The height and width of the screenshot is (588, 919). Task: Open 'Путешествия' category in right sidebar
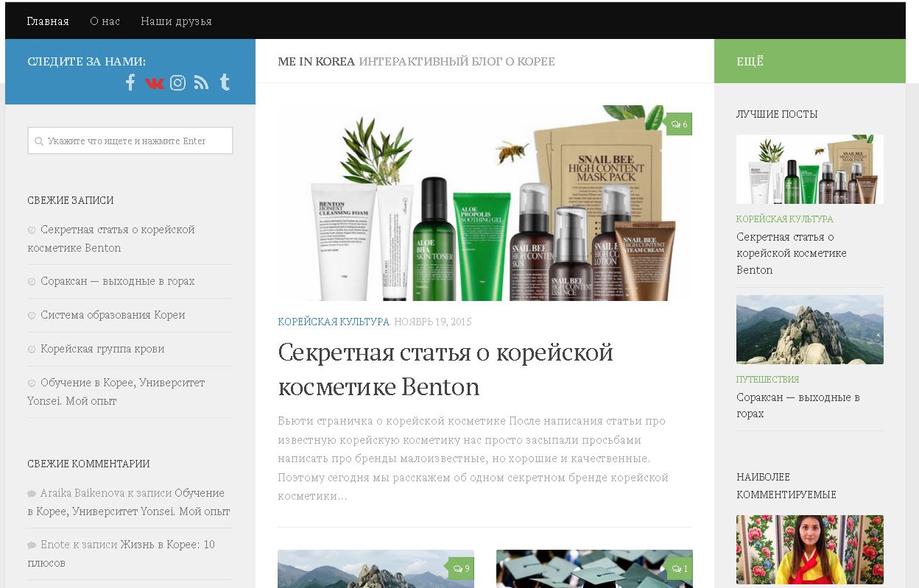tap(767, 380)
